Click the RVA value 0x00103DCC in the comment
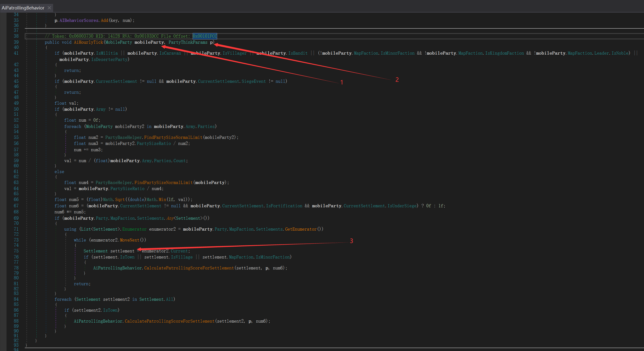644x351 pixels. pos(146,36)
